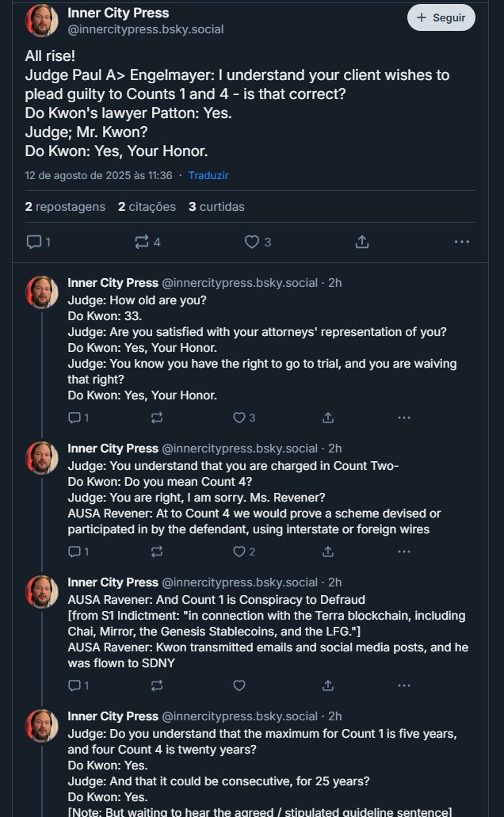504x817 pixels.
Task: View the 2 repostagens list
Action: coord(65,207)
